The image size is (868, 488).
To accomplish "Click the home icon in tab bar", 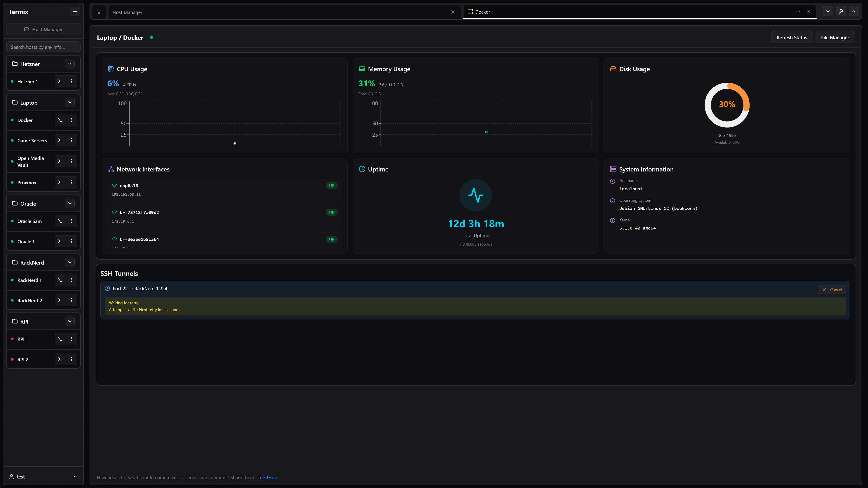I will click(x=99, y=12).
